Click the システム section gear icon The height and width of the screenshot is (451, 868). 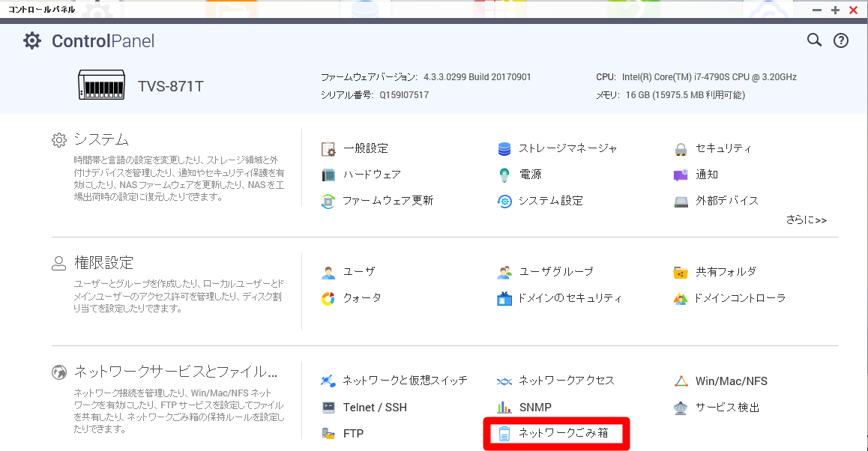(59, 140)
